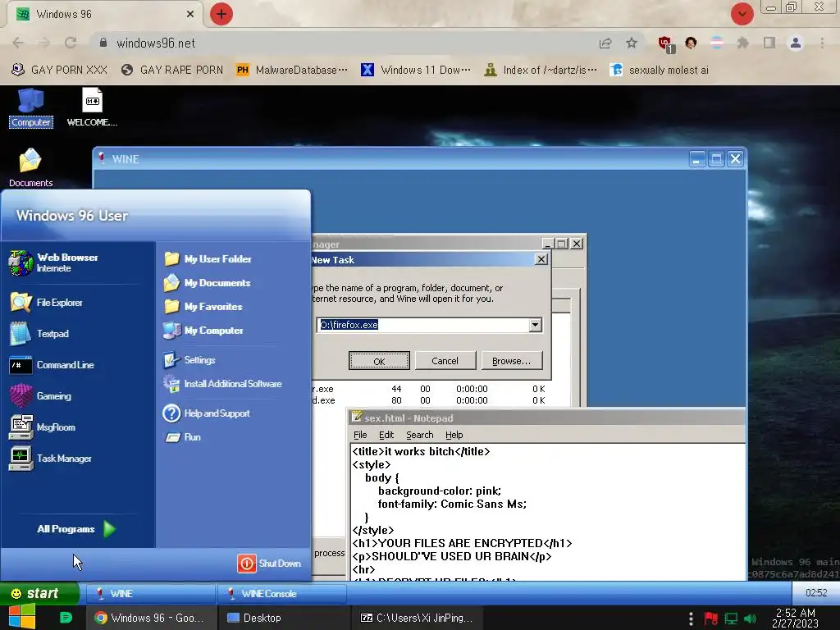Click the Windows 96 start button
Screen dimensions: 840x630
click(39, 593)
